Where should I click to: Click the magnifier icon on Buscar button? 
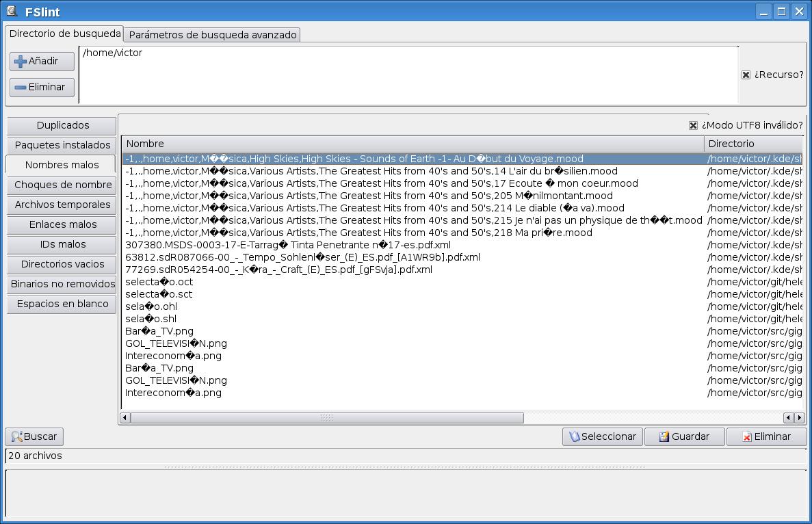pyautogui.click(x=17, y=436)
